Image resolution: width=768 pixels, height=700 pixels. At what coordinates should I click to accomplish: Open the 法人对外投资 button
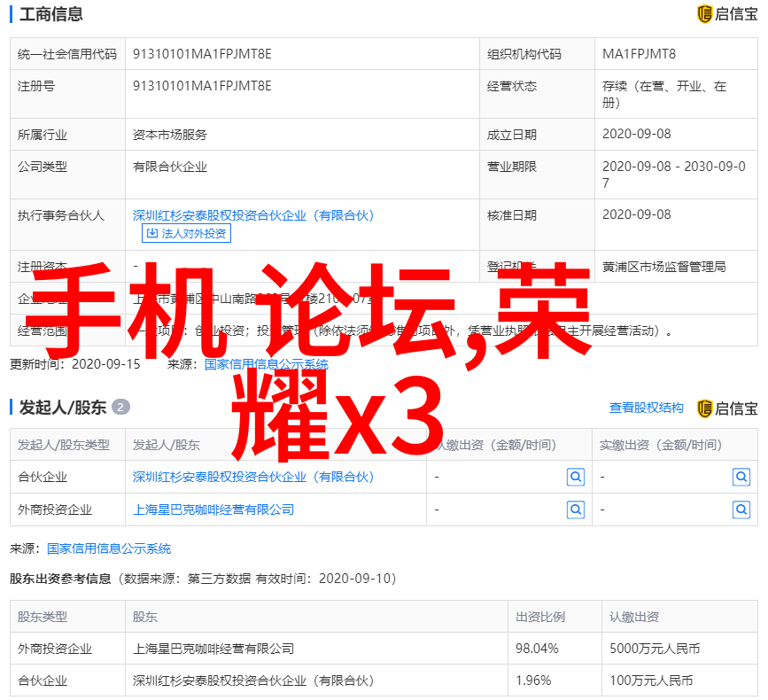[x=186, y=234]
